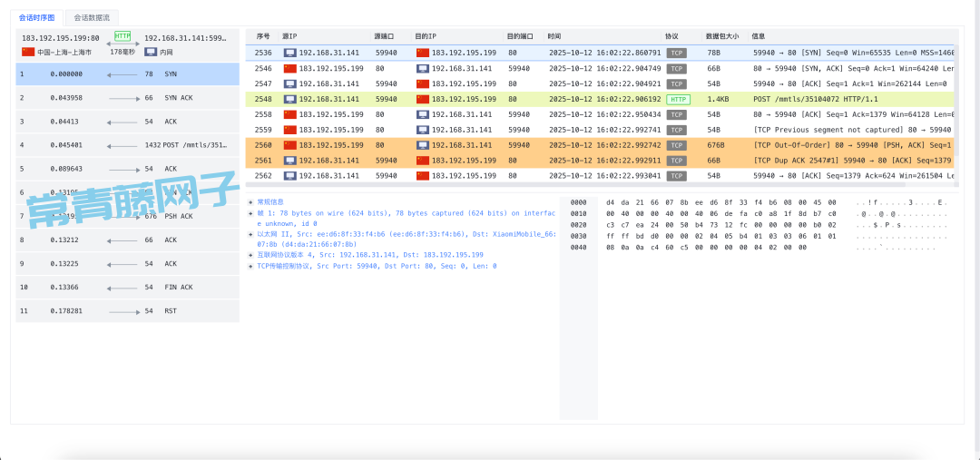Click the source monitor icon in packet 2536

289,53
